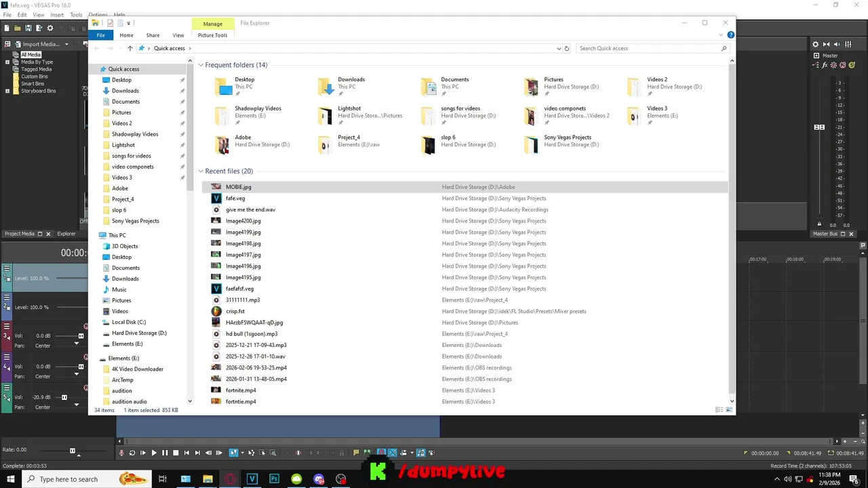868x488 pixels.
Task: Open the Insert menu in VEGAS Pro
Action: point(57,14)
